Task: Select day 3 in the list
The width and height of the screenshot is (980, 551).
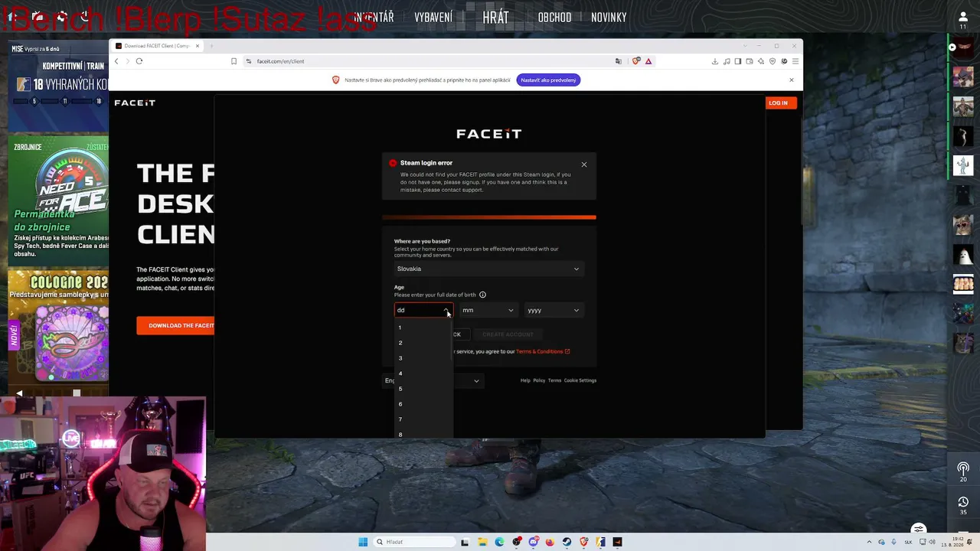Action: (423, 358)
